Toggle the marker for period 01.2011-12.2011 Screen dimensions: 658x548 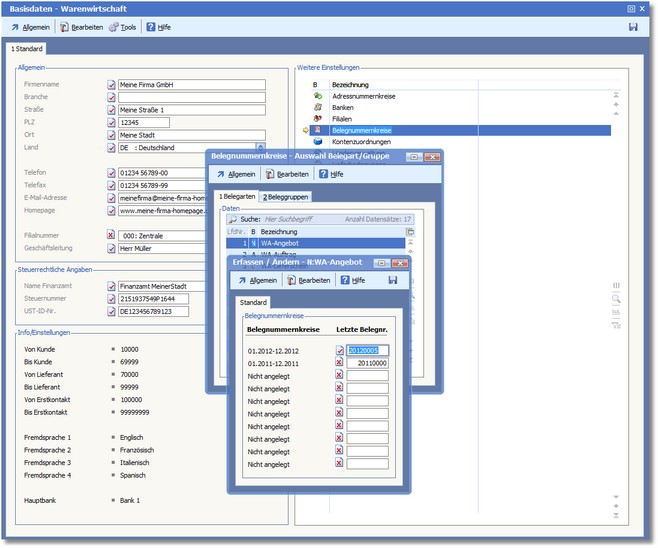[x=339, y=363]
